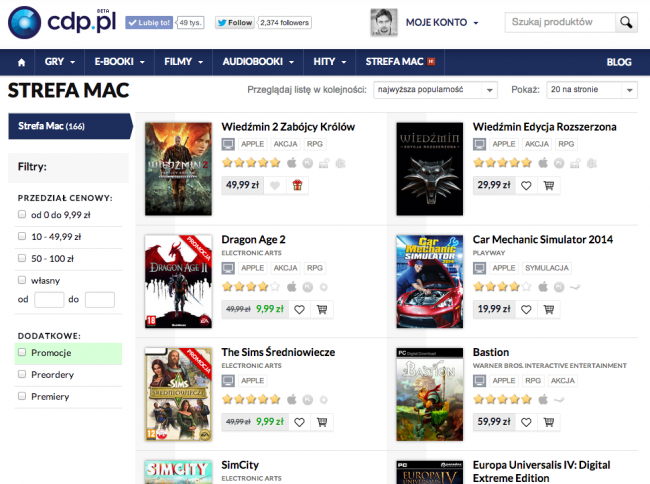Enable the 'własny' custom price checkbox

(x=22, y=280)
